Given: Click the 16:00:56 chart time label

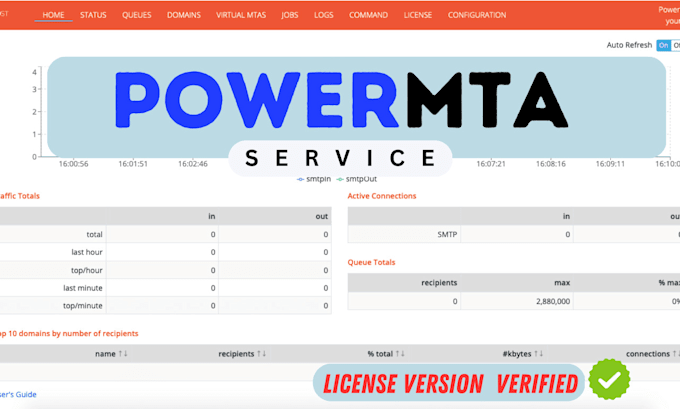Looking at the screenshot, I should 73,164.
